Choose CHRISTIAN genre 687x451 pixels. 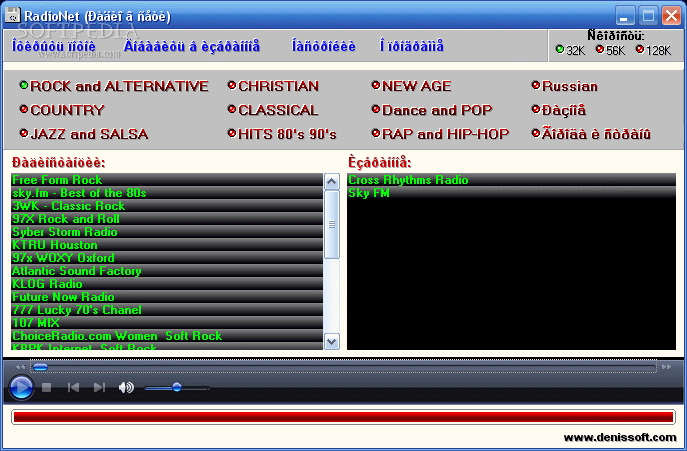[273, 86]
